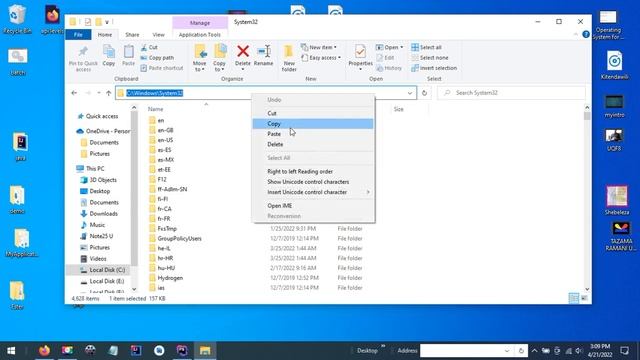Viewport: 640px width, 360px height.
Task: Open the File tab
Action: click(x=78, y=35)
